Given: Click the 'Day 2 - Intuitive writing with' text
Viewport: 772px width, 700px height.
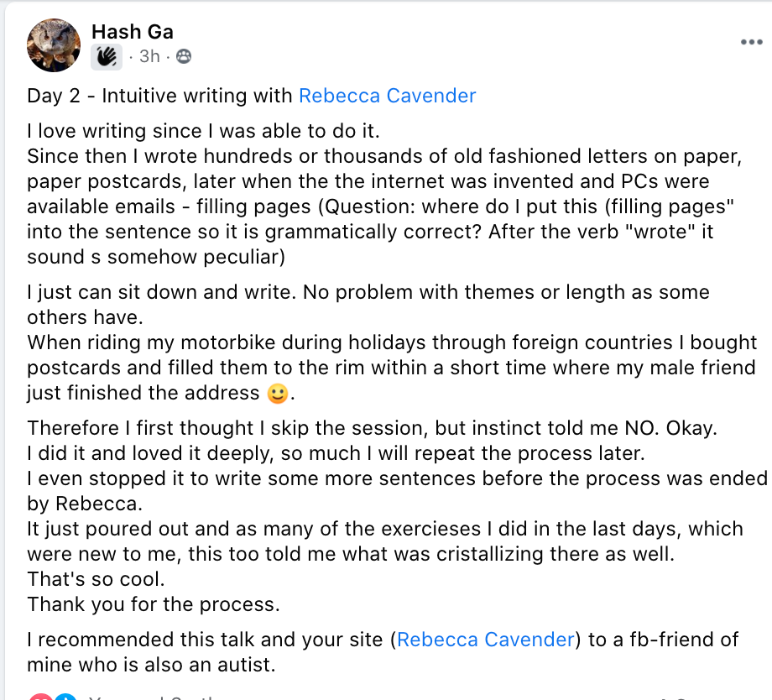Looking at the screenshot, I should (159, 96).
